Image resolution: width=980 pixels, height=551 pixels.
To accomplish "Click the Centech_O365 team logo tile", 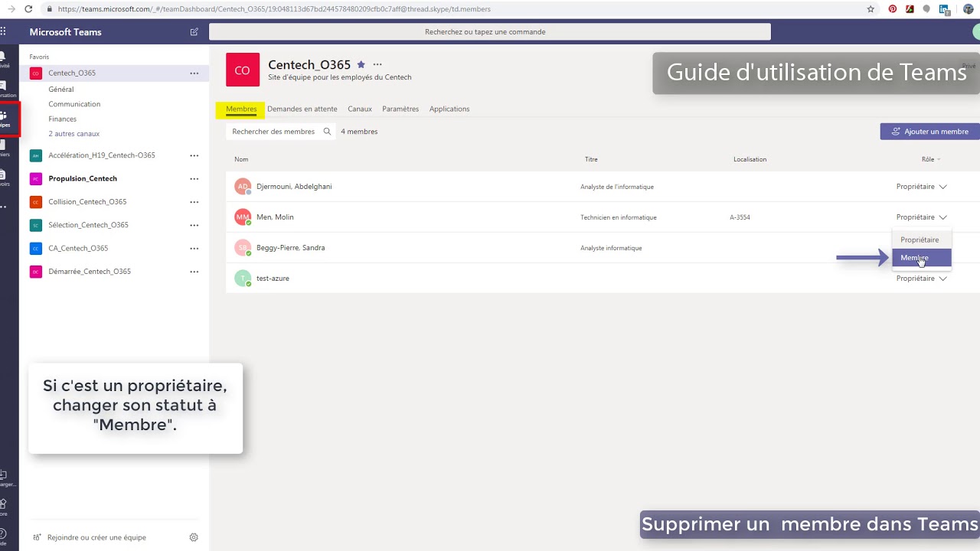I will click(x=242, y=70).
